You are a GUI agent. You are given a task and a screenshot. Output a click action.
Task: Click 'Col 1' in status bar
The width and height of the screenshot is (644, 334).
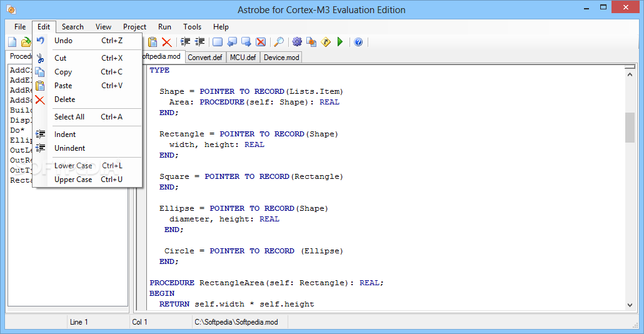pyautogui.click(x=139, y=322)
